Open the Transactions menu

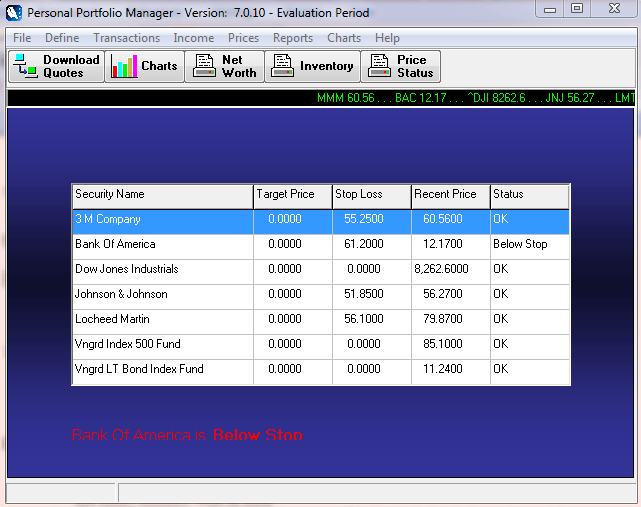pos(126,38)
